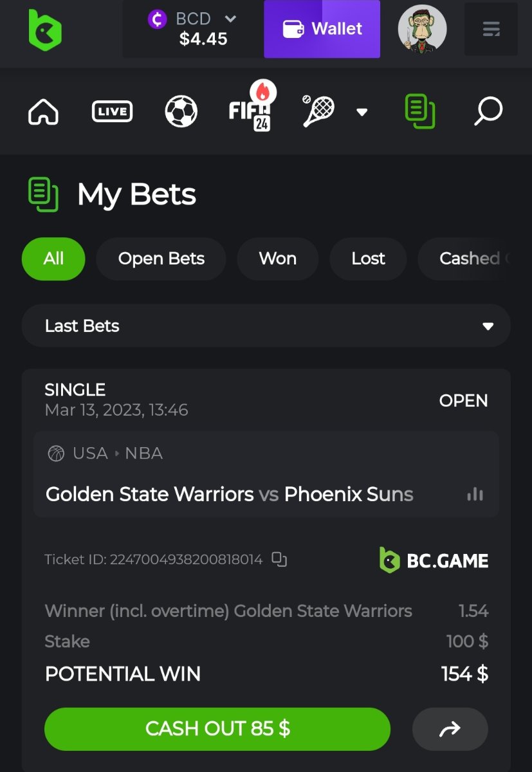Select the All bets filter

click(x=53, y=259)
